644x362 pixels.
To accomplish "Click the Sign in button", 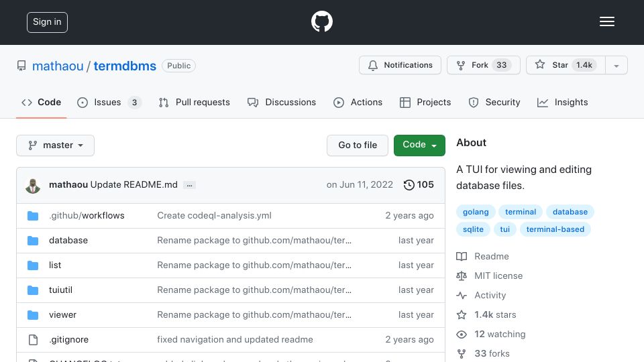I will pyautogui.click(x=47, y=22).
